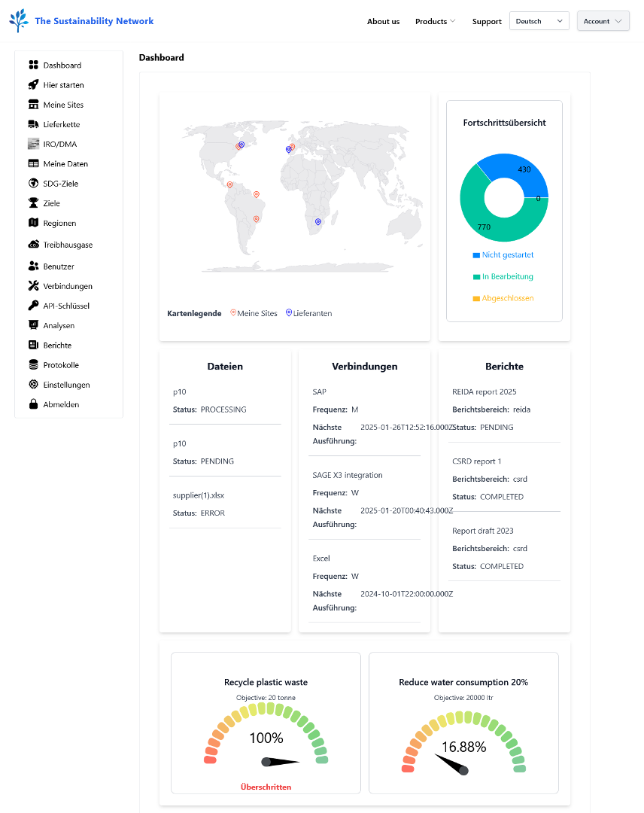This screenshot has height=813, width=644.
Task: Click the blue supplier pin in North America
Action: point(241,145)
